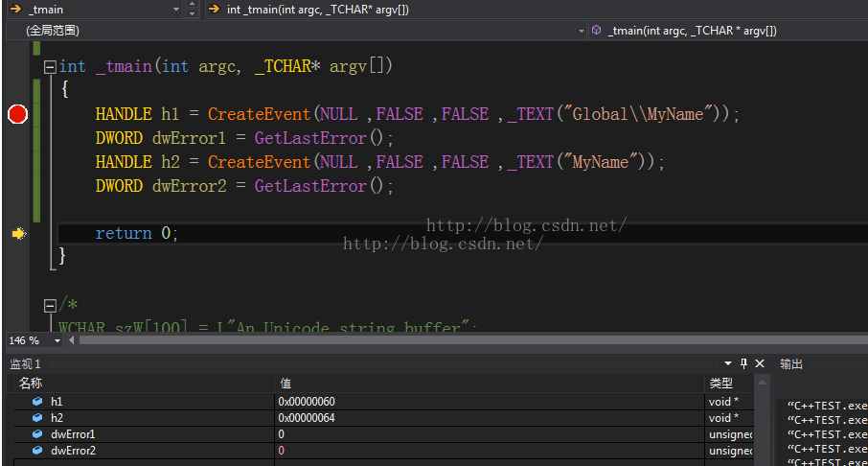Click the _tmain function name in code
Viewport: 868px width, 466px height.
point(124,67)
